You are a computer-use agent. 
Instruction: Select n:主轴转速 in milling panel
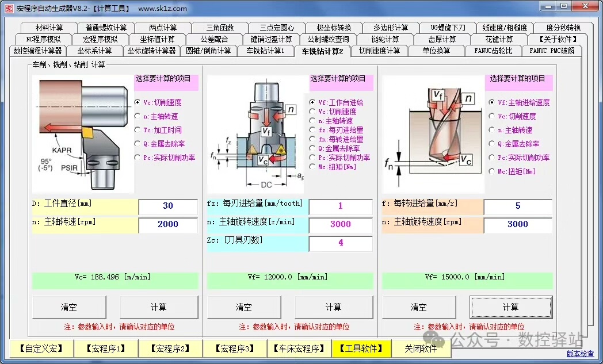pos(331,121)
